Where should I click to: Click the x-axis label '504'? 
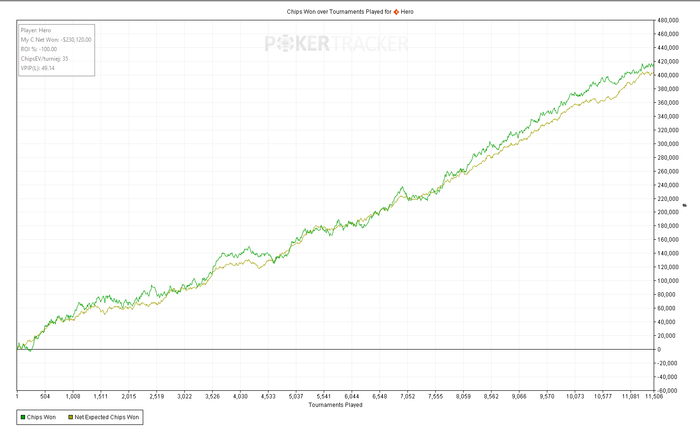[x=45, y=396]
